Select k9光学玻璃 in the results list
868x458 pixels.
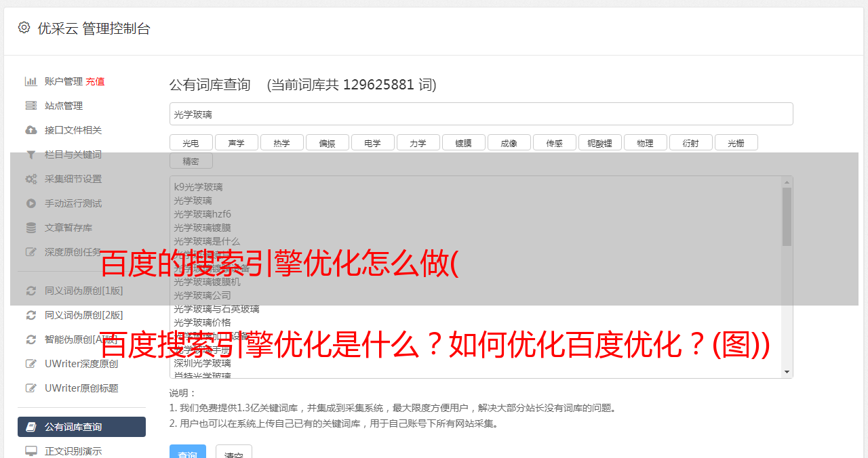[x=198, y=187]
